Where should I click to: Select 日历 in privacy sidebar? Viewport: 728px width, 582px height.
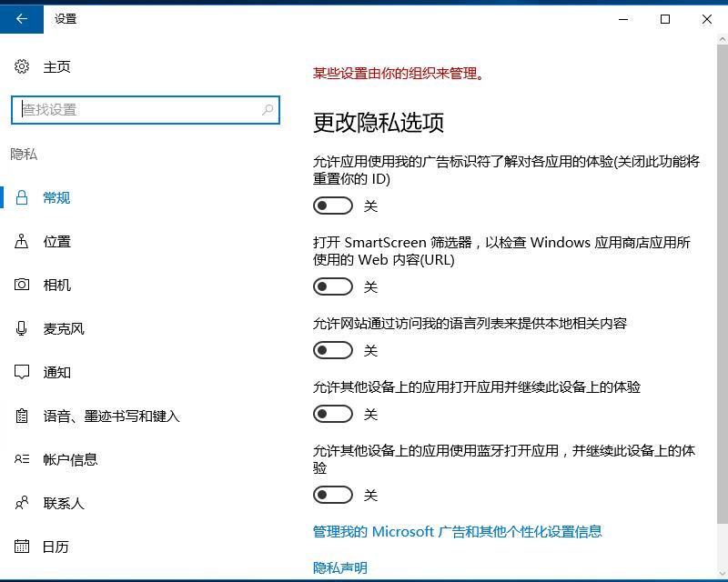(x=56, y=547)
